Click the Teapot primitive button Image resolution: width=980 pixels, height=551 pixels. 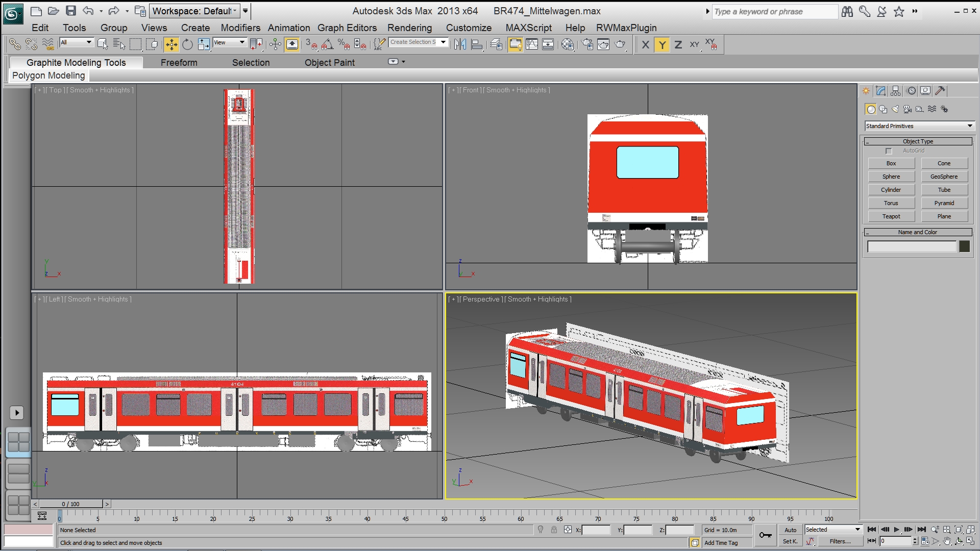891,216
